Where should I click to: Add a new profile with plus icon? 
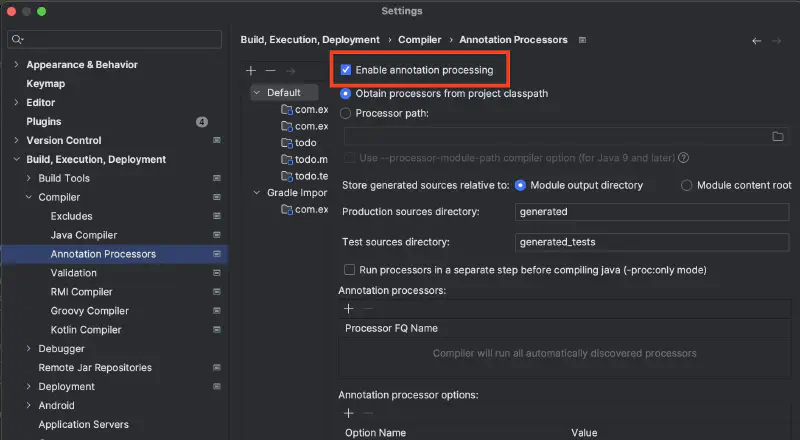pos(251,70)
